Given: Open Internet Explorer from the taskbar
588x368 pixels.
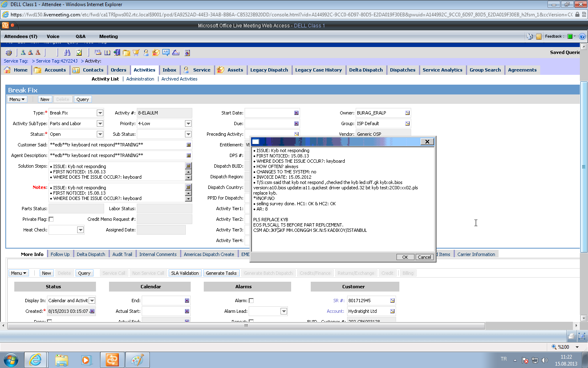Looking at the screenshot, I should point(36,360).
